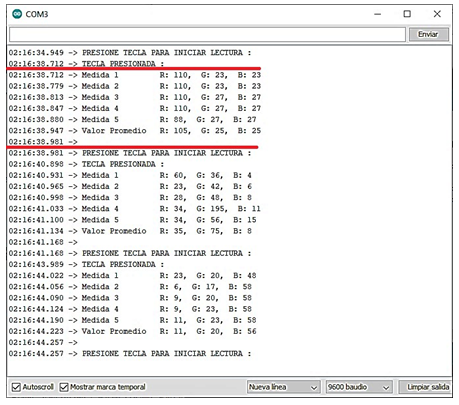459x405 pixels.
Task: Toggle the Autoscroll checkbox
Action: [16, 387]
